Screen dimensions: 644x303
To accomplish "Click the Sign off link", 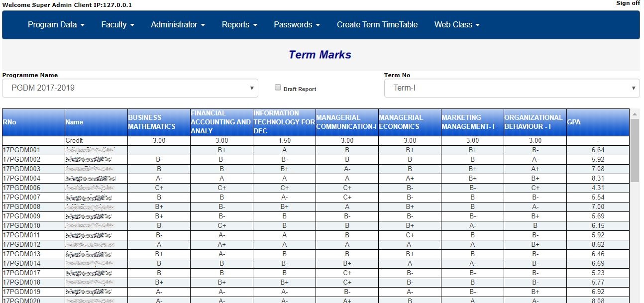I will coord(627,3).
